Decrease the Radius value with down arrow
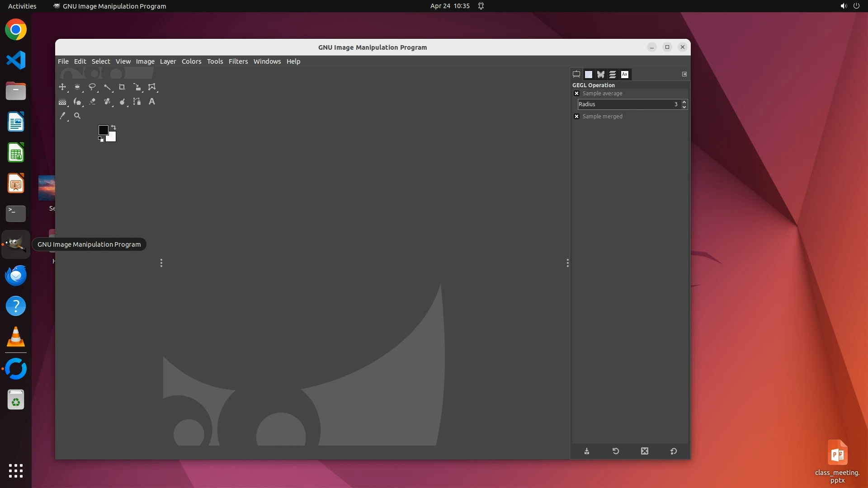868x488 pixels. coord(684,107)
